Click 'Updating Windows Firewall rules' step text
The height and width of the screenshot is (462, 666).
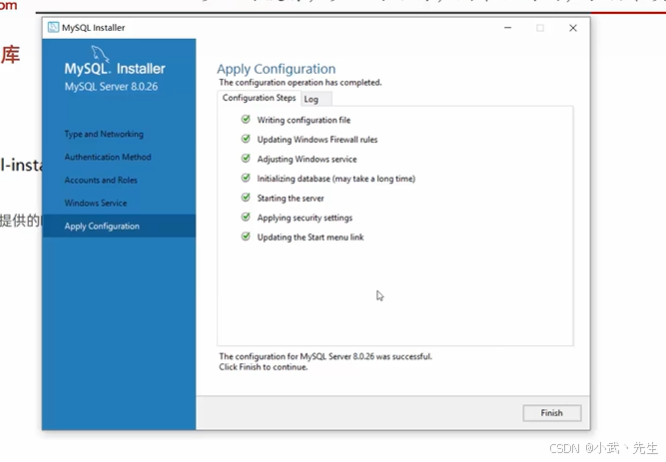pos(317,140)
